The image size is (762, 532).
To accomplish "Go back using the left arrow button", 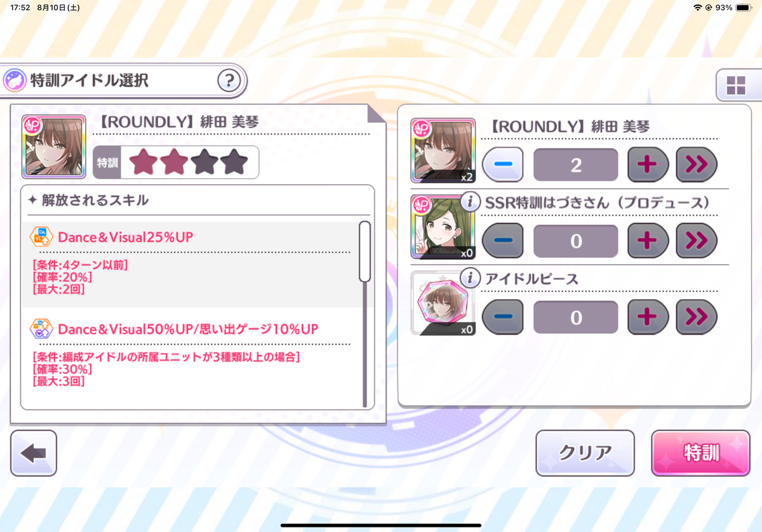I will [34, 453].
